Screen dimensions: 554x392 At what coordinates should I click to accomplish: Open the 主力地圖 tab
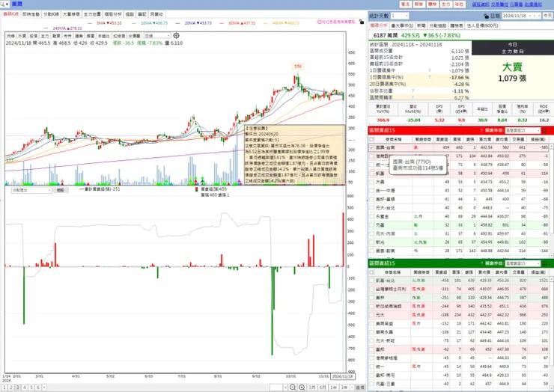pyautogui.click(x=92, y=14)
